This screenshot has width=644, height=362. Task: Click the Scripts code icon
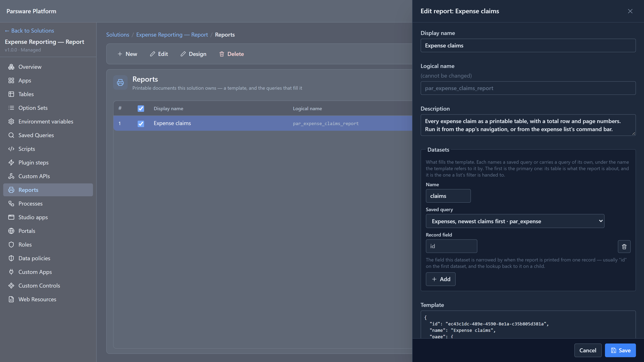(11, 149)
